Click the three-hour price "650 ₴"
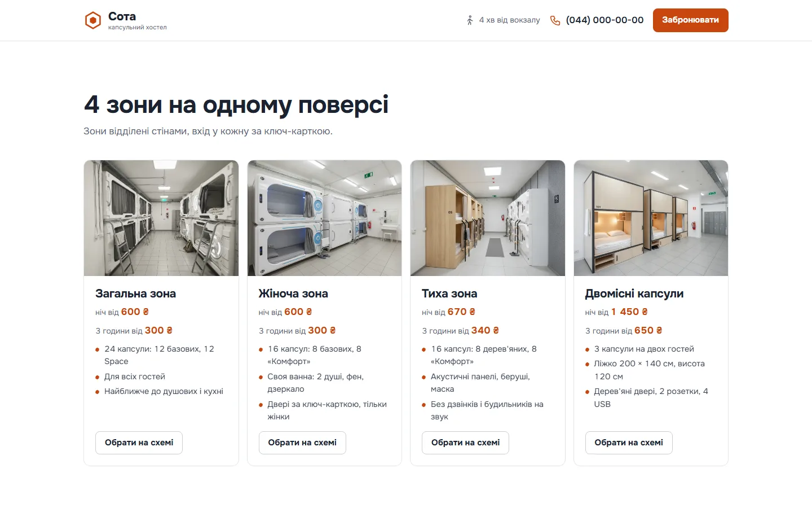 click(x=648, y=330)
